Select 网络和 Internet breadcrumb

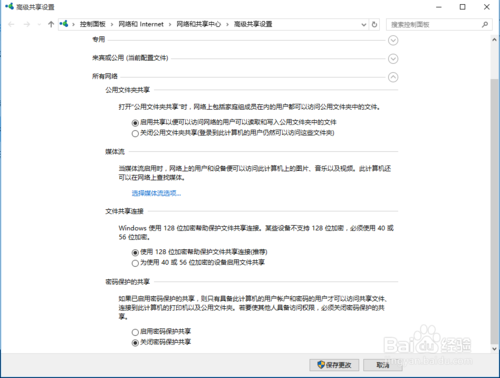point(141,24)
